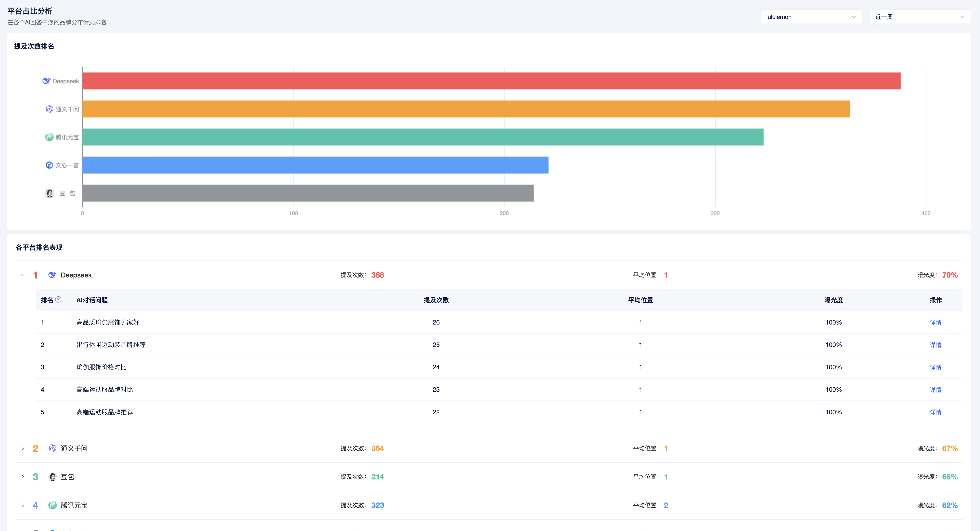Click the 腾讯元宝 green logo on chart axis
The height and width of the screenshot is (531, 980).
coord(49,137)
